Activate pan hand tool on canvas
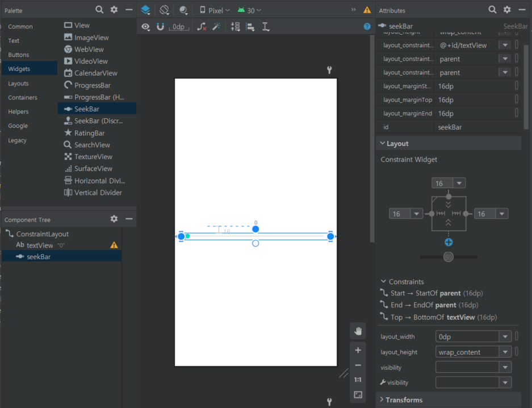This screenshot has width=532, height=408. coord(358,331)
